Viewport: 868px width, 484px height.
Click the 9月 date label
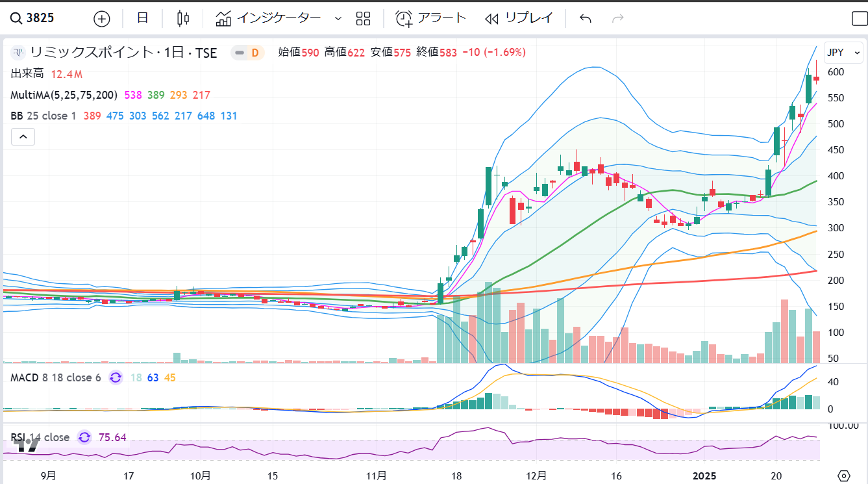(x=48, y=475)
